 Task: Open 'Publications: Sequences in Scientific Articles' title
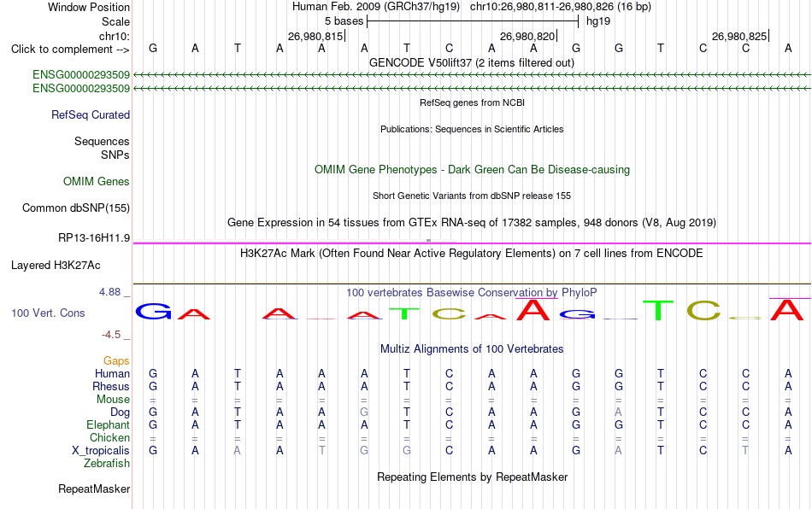pyautogui.click(x=472, y=129)
